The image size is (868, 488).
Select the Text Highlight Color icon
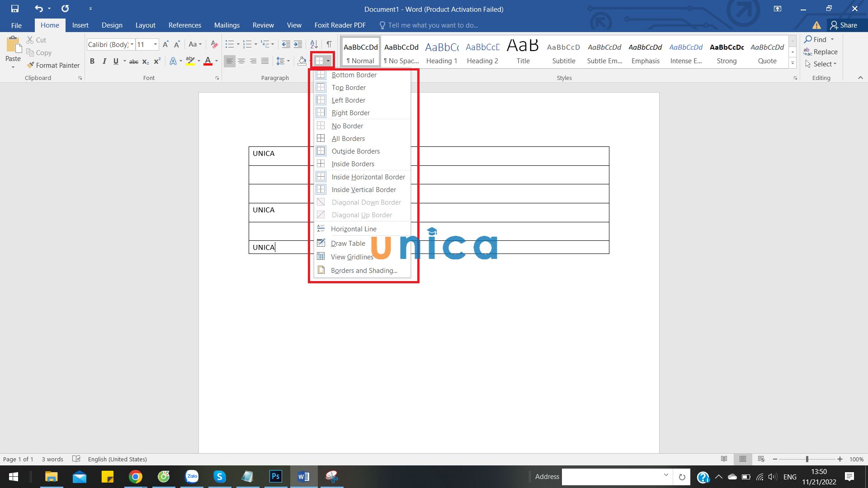coord(189,60)
